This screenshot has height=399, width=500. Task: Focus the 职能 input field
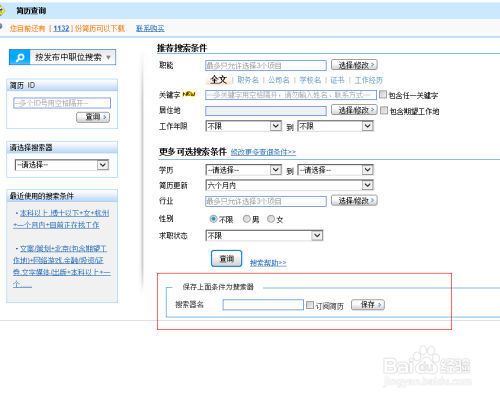point(266,65)
